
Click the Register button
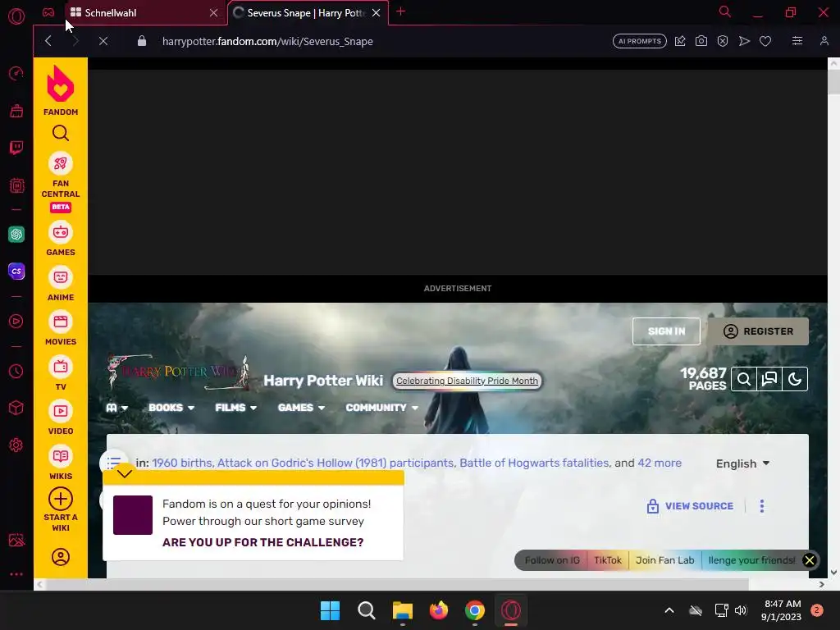(x=758, y=331)
